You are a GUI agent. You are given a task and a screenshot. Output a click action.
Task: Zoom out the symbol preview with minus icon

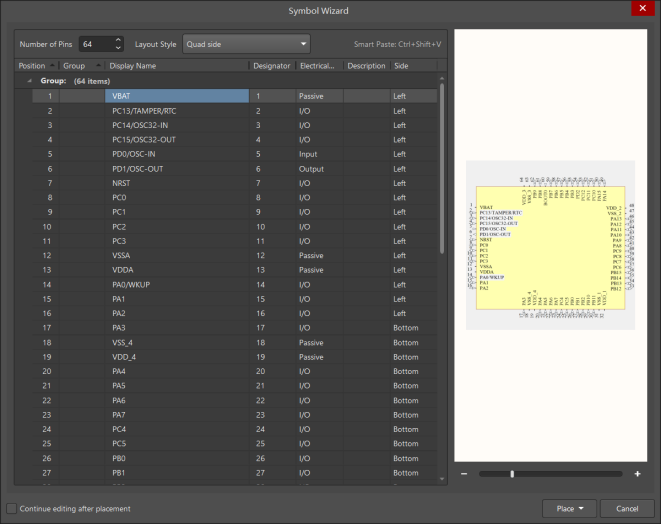tap(464, 473)
